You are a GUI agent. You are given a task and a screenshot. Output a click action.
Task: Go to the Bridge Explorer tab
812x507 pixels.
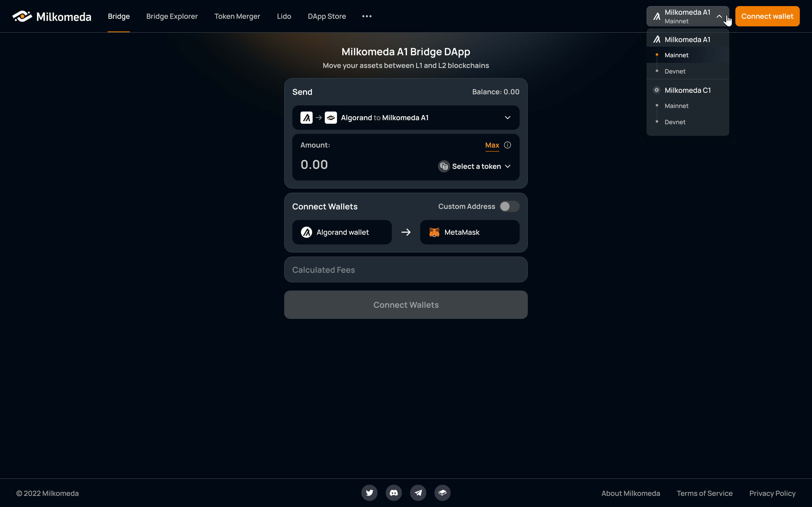tap(172, 16)
